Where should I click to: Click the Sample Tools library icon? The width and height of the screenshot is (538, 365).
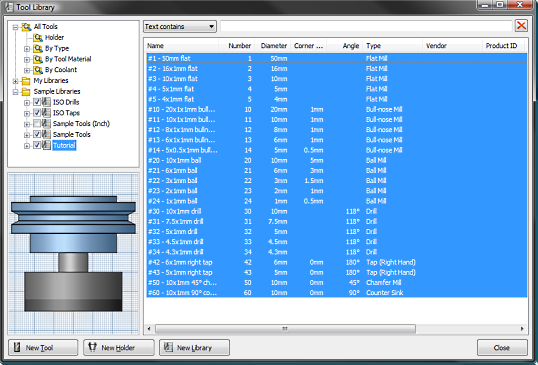(46, 134)
